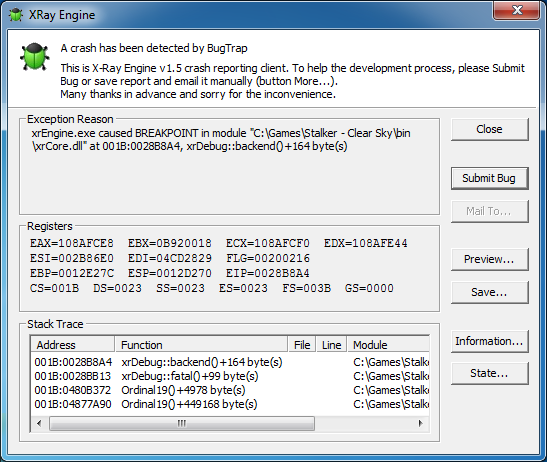Open the State... dialog

coord(489,373)
